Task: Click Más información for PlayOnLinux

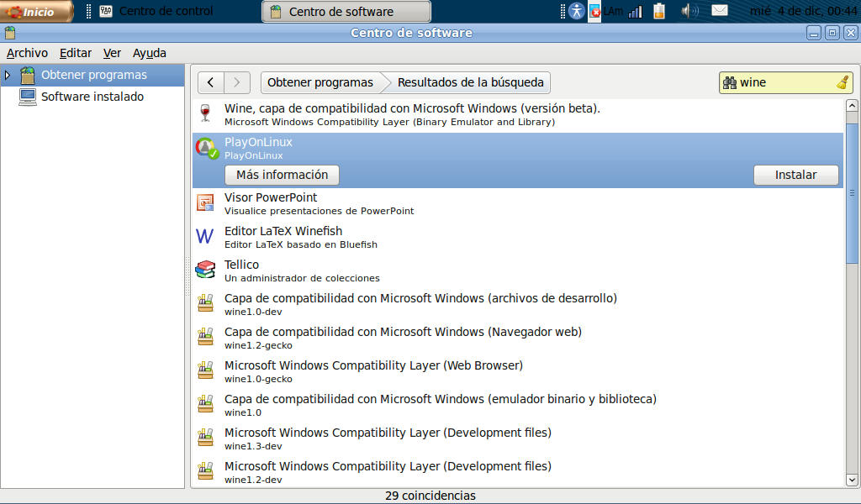Action: (x=282, y=175)
